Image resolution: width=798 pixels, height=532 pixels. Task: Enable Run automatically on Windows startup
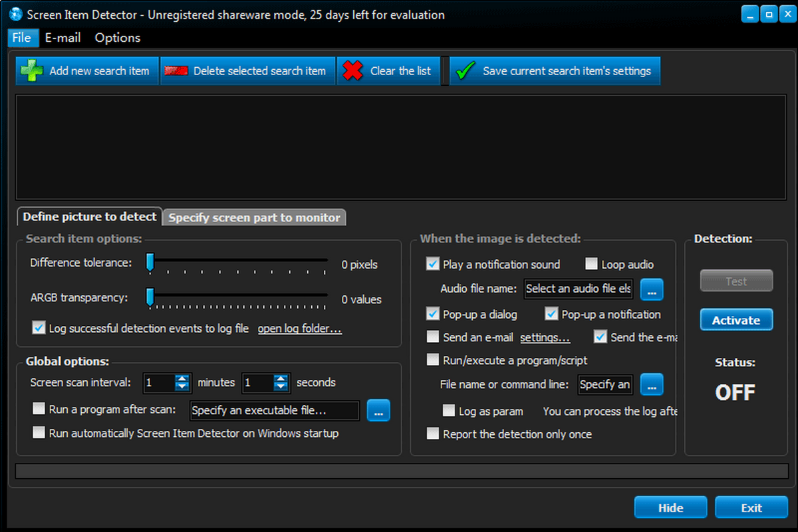39,433
